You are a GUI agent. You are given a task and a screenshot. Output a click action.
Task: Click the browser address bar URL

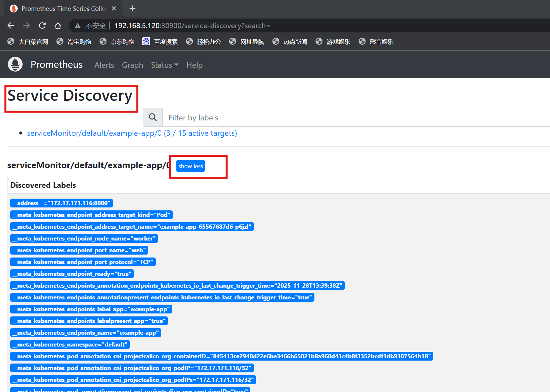coord(192,26)
